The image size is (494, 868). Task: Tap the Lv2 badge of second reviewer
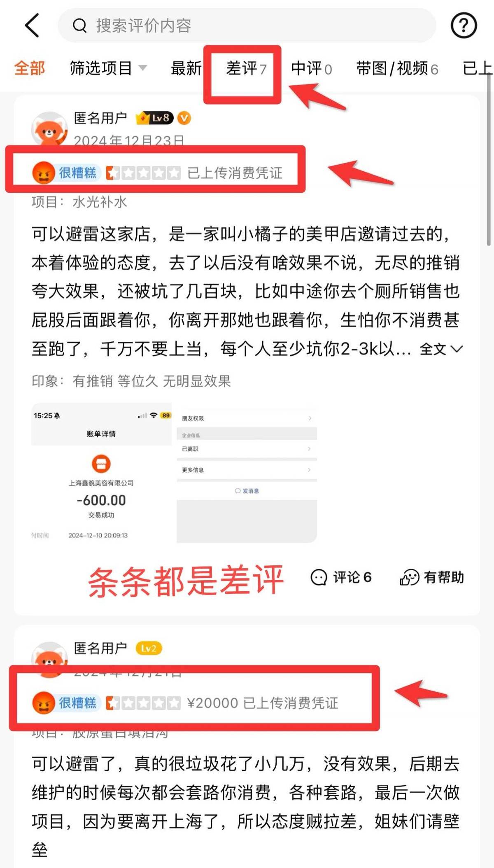tap(149, 649)
